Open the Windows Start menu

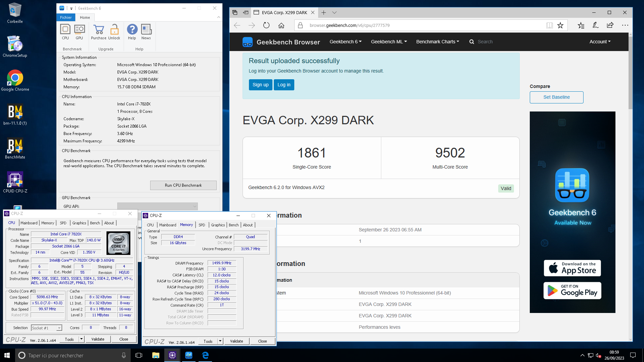7,355
